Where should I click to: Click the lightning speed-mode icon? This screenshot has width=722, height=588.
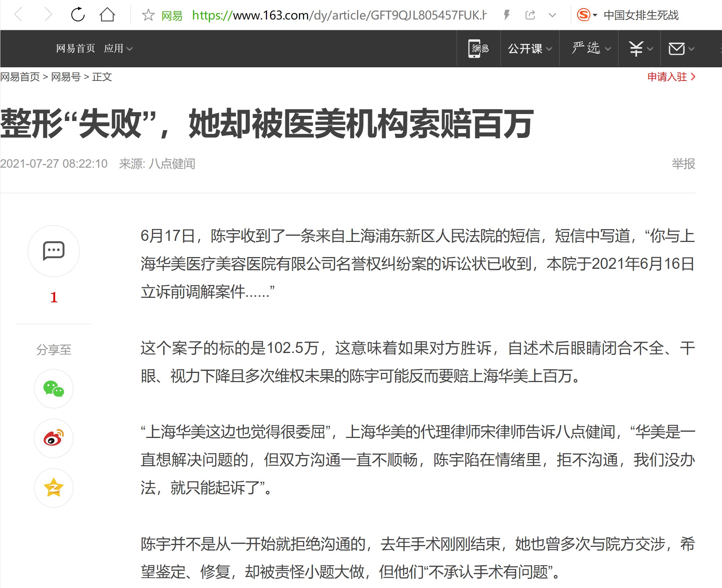tap(507, 15)
